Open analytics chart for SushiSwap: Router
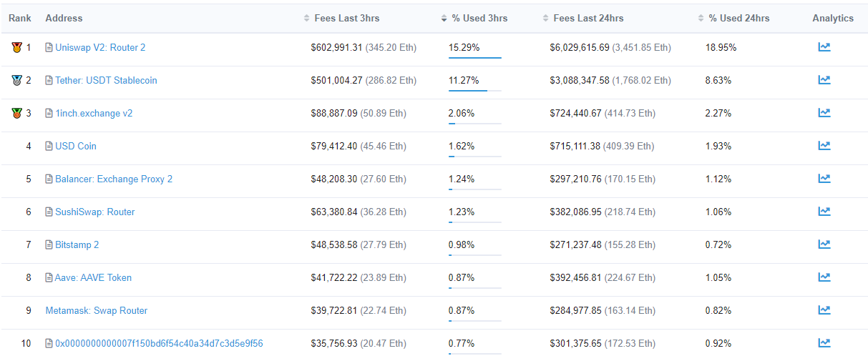This screenshot has height=356, width=868. pos(824,212)
